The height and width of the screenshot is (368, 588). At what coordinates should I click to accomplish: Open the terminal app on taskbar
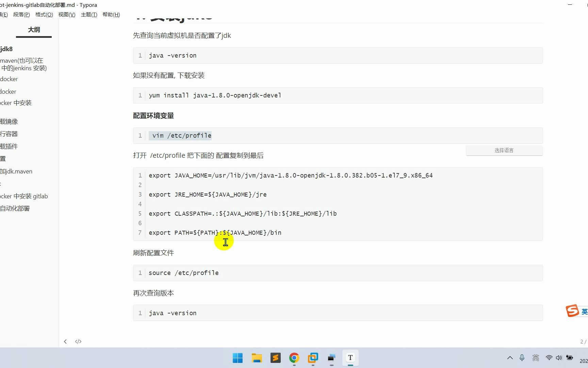point(331,358)
